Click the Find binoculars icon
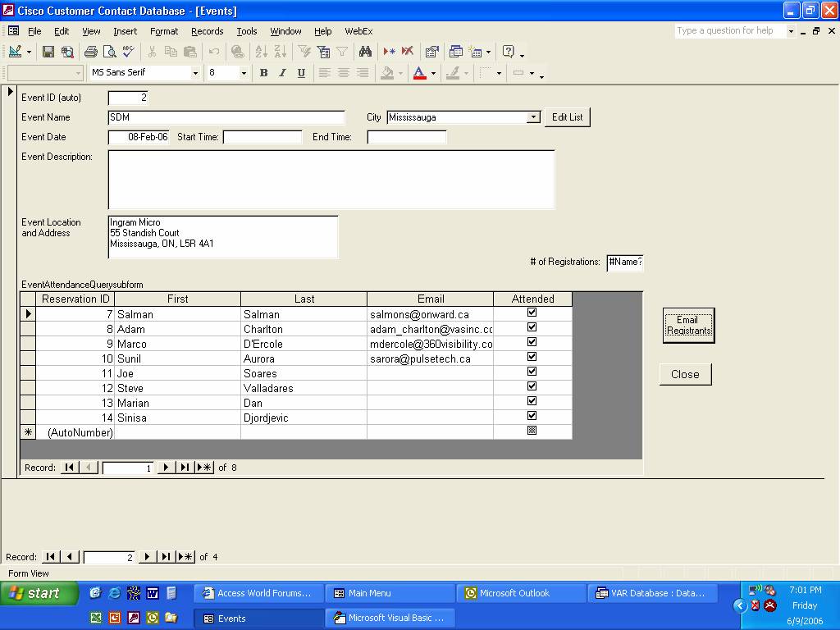The height and width of the screenshot is (630, 840). [x=365, y=52]
